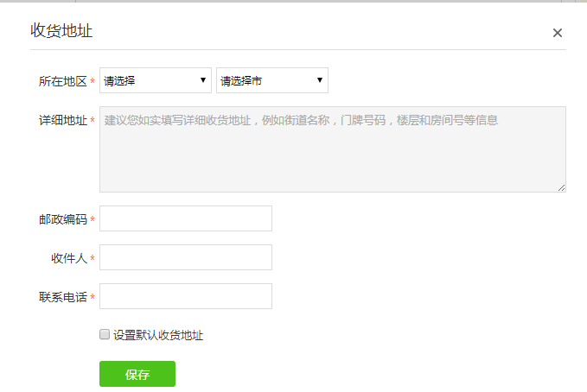Open the 请选择市 city dropdown
Screen dimensions: 587x392
point(264,81)
